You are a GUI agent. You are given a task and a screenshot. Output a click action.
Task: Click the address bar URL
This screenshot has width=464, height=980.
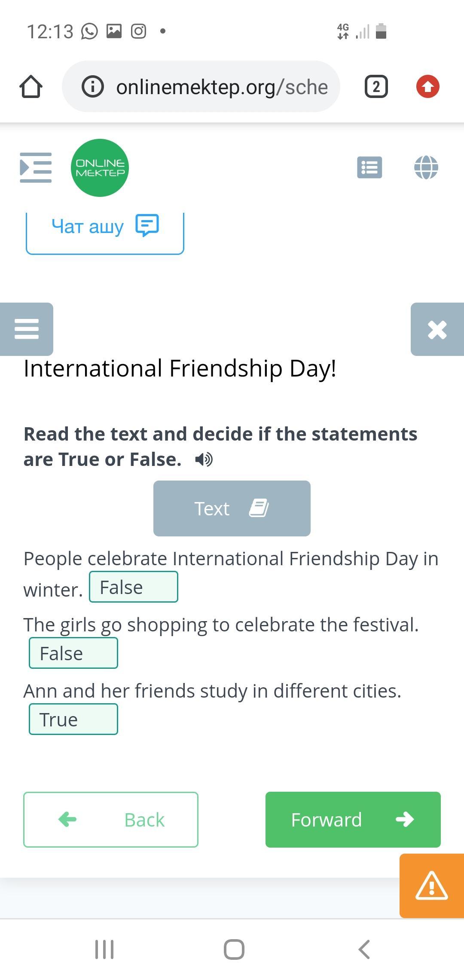(x=222, y=87)
